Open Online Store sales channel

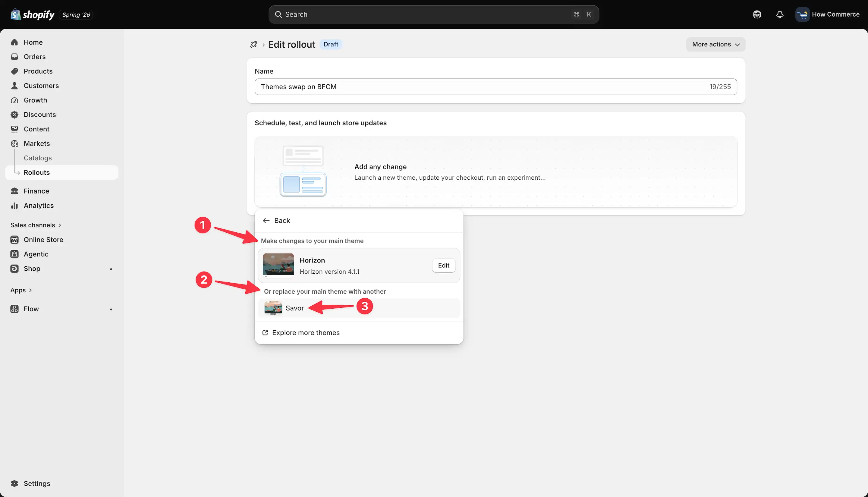(62, 240)
